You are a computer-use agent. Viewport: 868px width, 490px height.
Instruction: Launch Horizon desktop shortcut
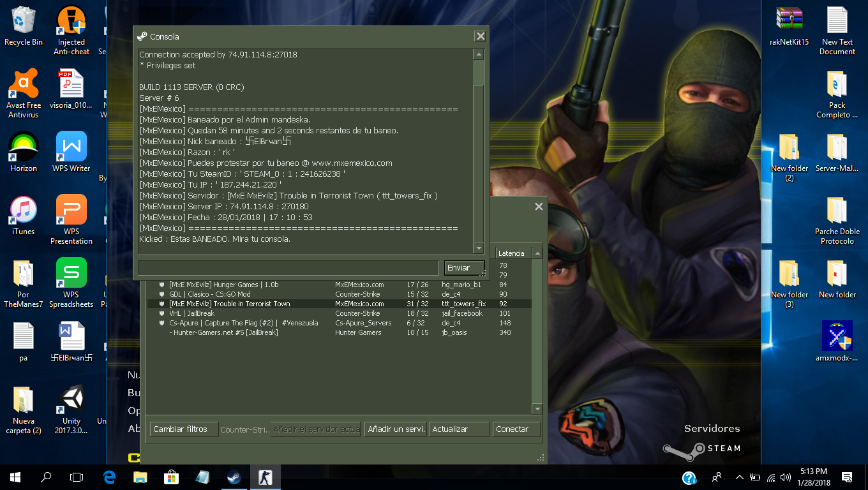(x=24, y=152)
